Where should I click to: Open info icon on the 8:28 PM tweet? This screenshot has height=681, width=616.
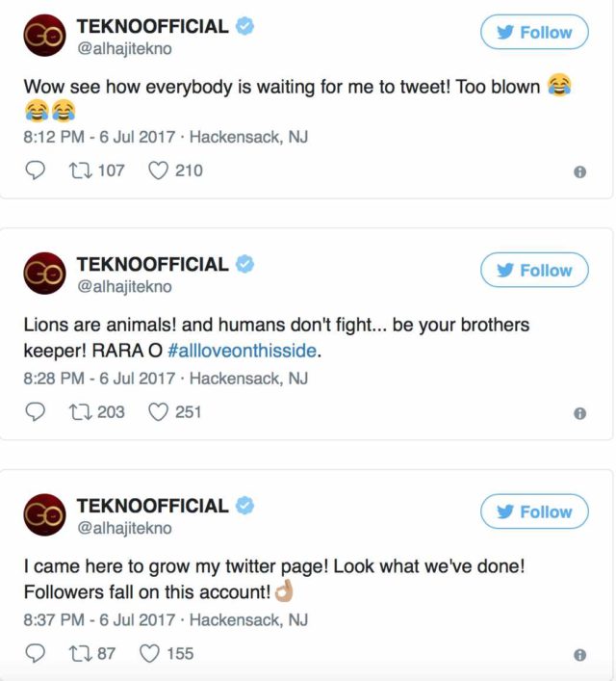tap(579, 413)
